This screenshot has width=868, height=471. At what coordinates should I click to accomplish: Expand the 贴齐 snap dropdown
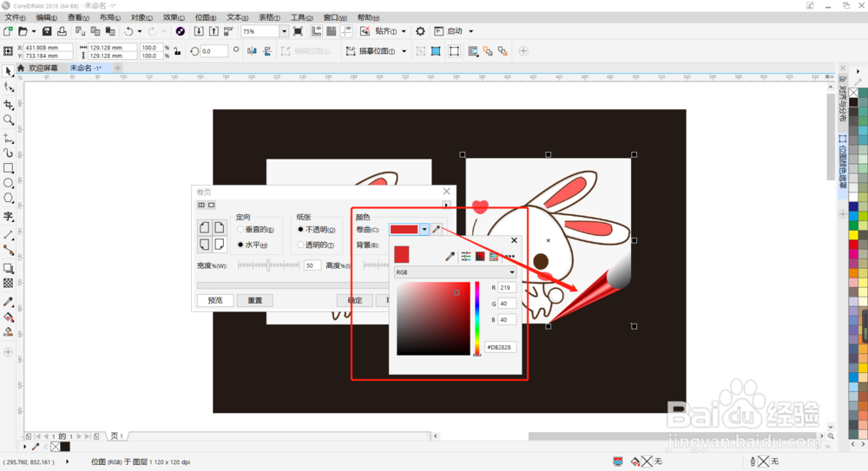[404, 31]
